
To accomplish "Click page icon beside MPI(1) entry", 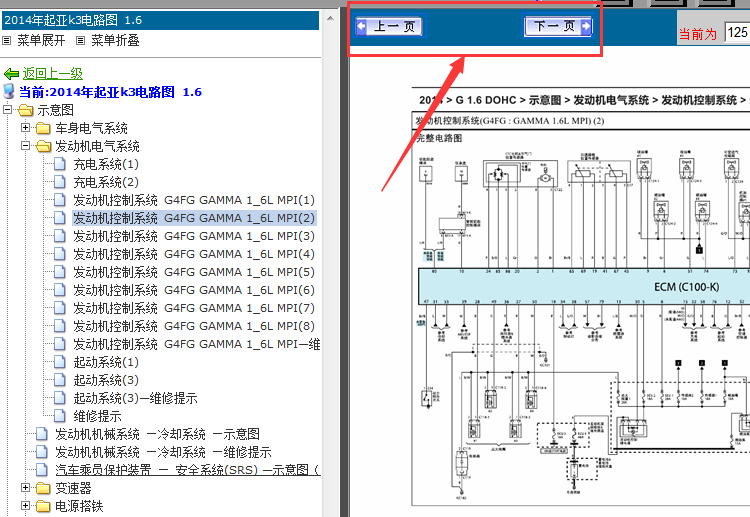I will 60,200.
